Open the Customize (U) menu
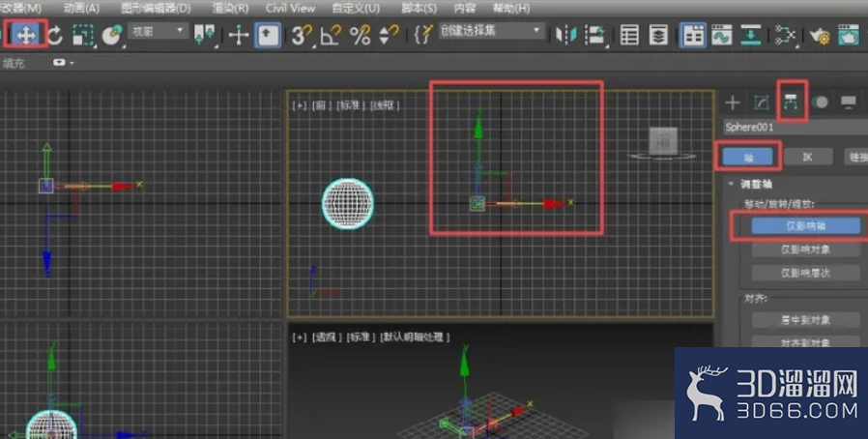868x439 pixels. [356, 9]
